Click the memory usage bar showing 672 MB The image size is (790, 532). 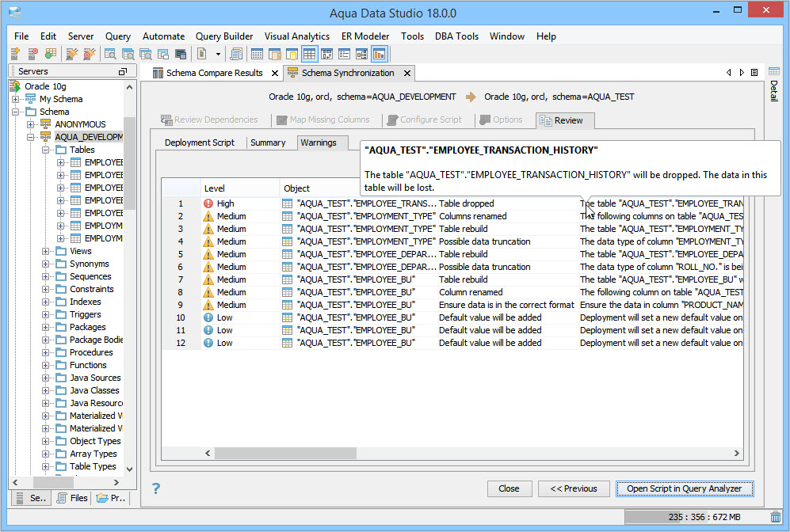click(696, 517)
